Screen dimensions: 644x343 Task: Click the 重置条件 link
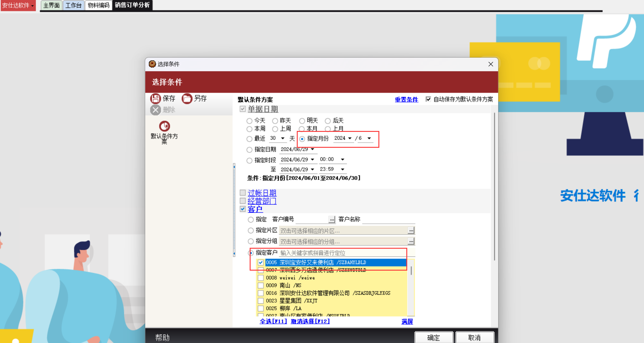pyautogui.click(x=406, y=99)
